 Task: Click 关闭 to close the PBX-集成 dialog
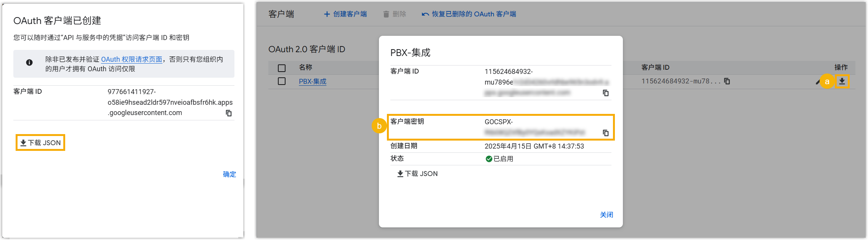coord(606,215)
